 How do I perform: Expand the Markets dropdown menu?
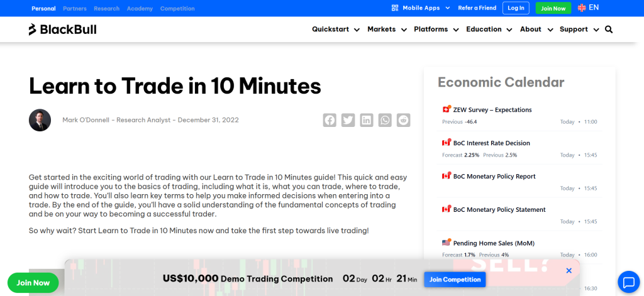tap(387, 30)
